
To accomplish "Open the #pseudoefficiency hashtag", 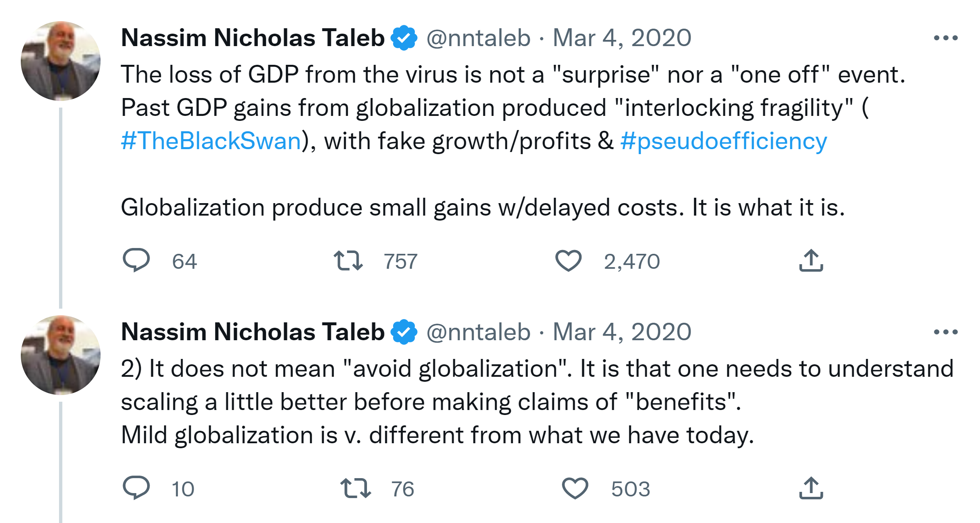I will [x=724, y=141].
